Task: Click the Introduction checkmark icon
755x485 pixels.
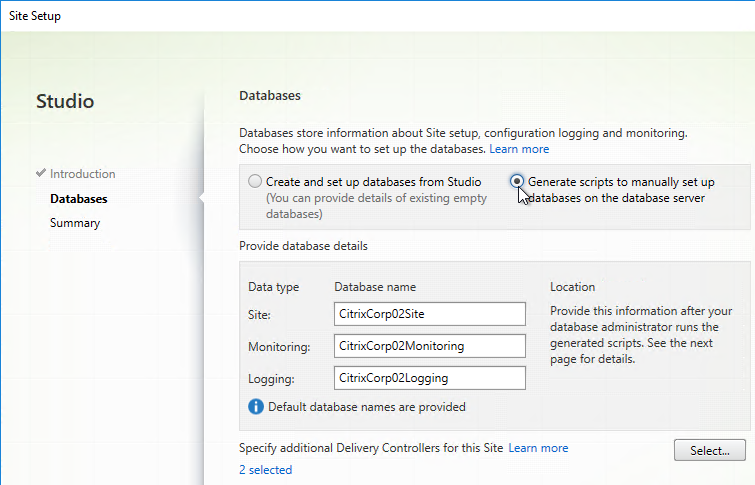Action: (41, 172)
